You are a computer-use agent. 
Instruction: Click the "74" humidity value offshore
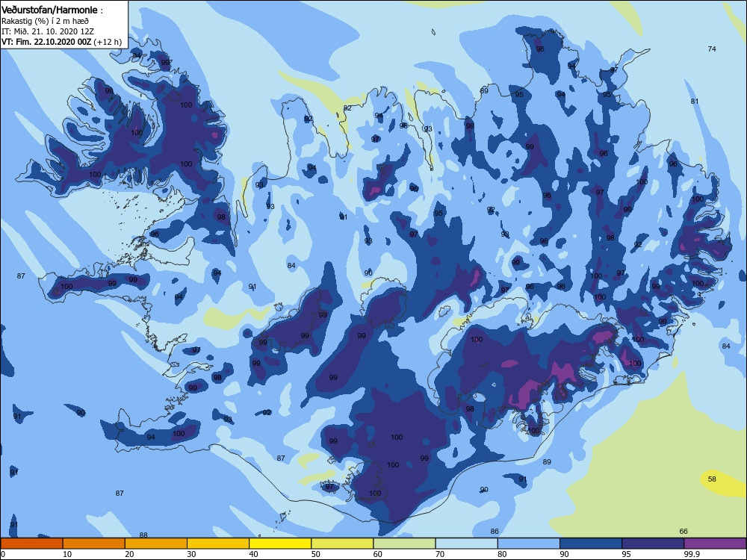(x=712, y=49)
